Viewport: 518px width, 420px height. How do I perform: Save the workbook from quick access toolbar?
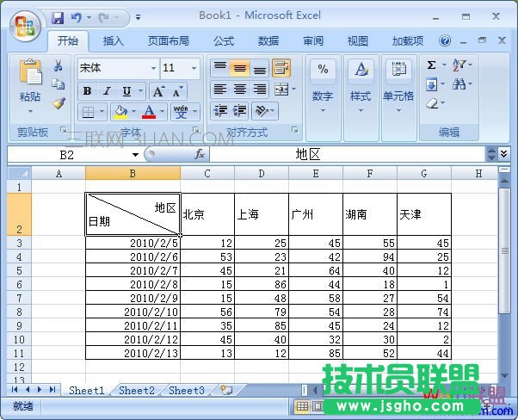pyautogui.click(x=58, y=17)
